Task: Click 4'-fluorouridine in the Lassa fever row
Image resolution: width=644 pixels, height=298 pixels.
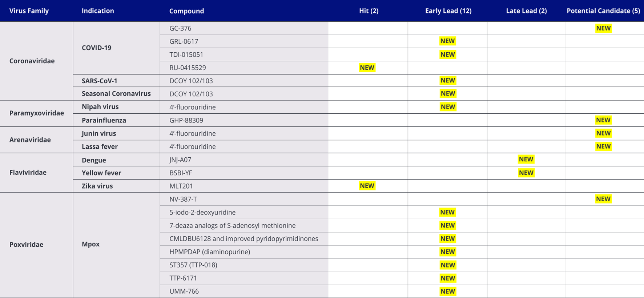Action: click(x=193, y=146)
